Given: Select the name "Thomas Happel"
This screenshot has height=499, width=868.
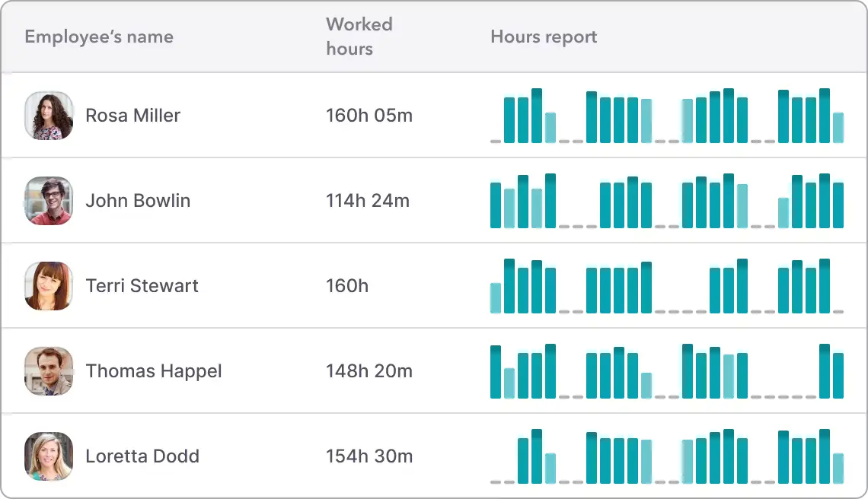Looking at the screenshot, I should click(x=154, y=370).
